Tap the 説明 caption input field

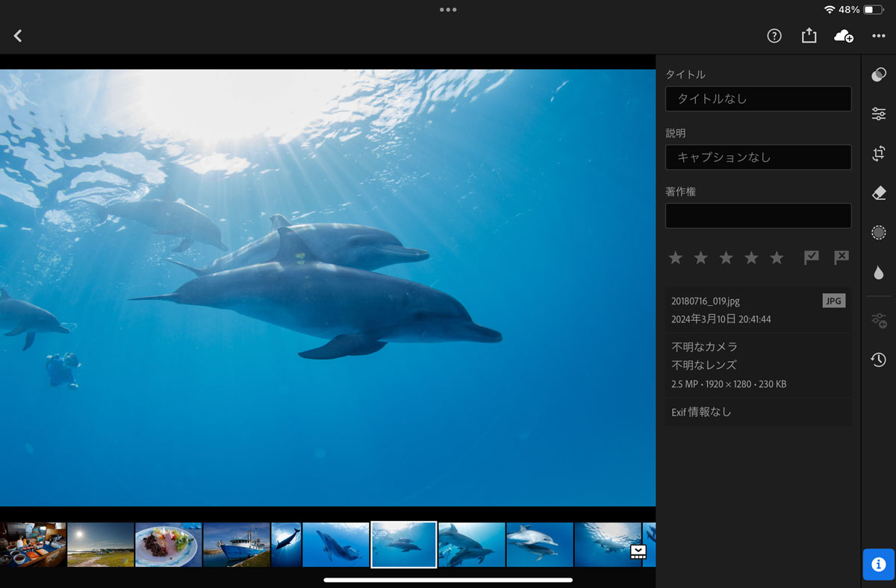pos(758,157)
